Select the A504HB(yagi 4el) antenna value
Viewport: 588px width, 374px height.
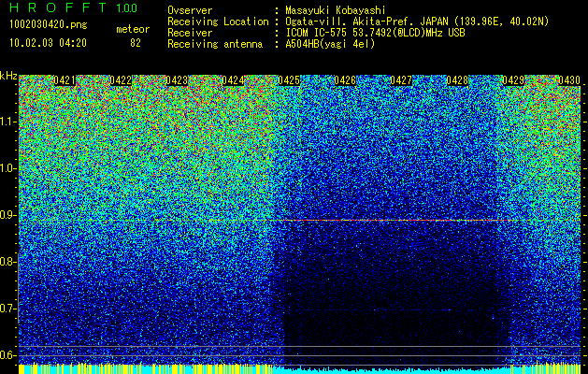coord(330,44)
